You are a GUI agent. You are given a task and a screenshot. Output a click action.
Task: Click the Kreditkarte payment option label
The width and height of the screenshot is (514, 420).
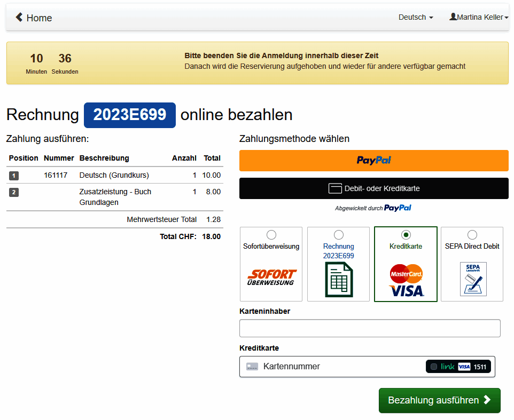coord(406,246)
